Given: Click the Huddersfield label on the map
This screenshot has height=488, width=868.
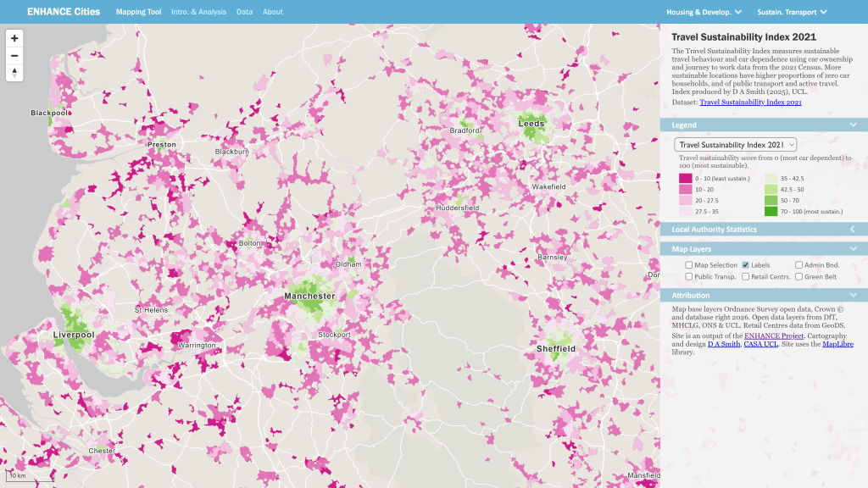Looking at the screenshot, I should [457, 208].
